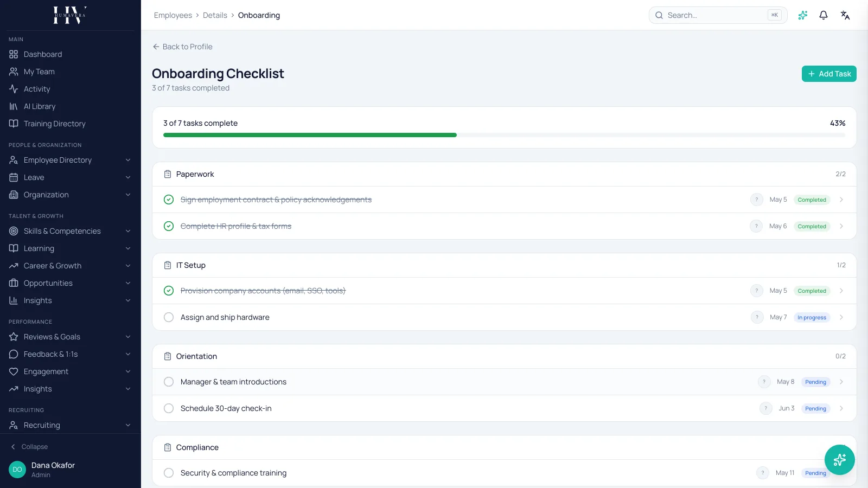Click 'Jun 3' due date
Screen dimensions: 868x488
point(787,408)
